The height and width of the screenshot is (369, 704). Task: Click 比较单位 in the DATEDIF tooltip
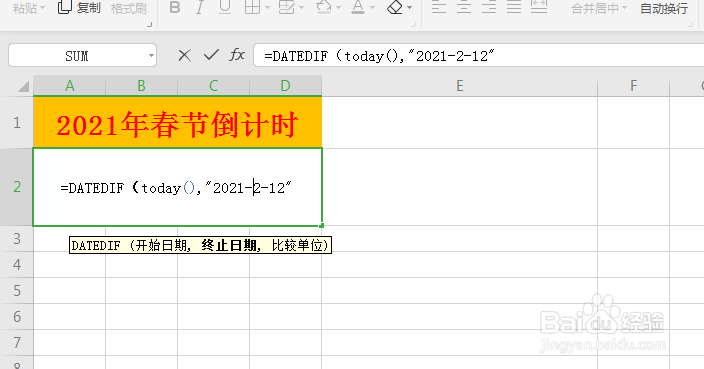pos(297,246)
